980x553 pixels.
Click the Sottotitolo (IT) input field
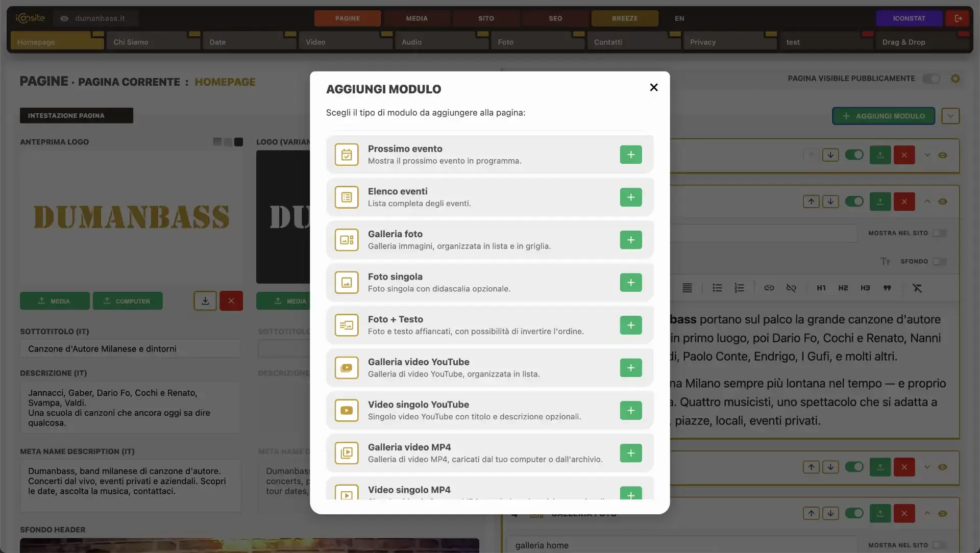pos(131,349)
